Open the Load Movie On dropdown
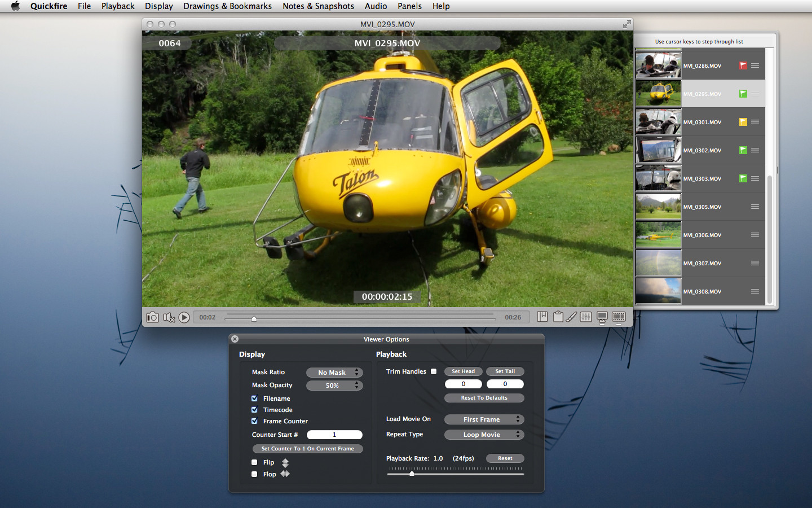Viewport: 812px width, 508px height. [484, 419]
